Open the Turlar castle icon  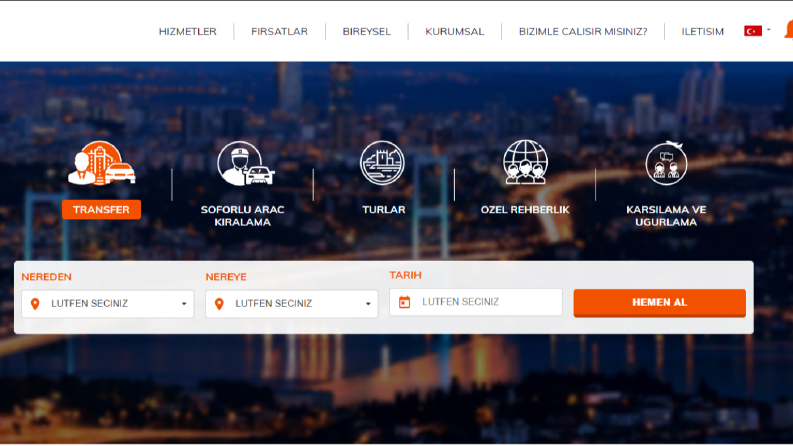click(382, 163)
